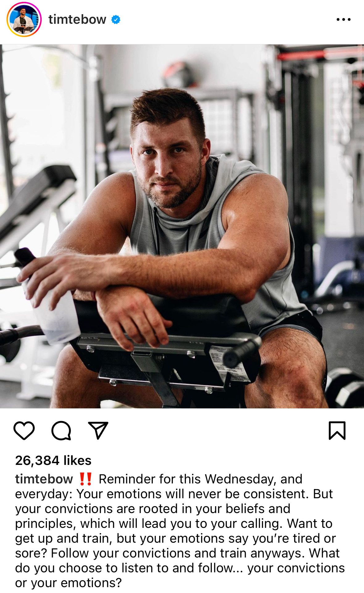Open the timtebow profile from header username
This screenshot has height=593, width=364.
coord(77,19)
